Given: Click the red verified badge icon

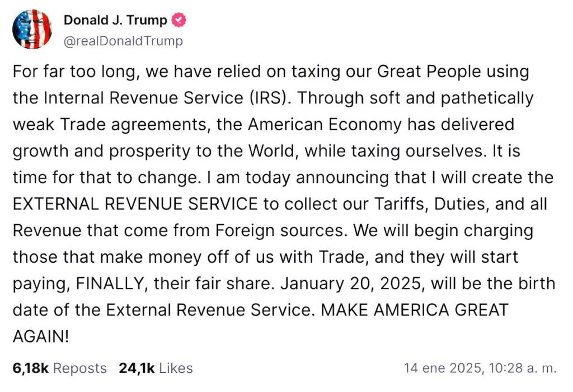Looking at the screenshot, I should click(179, 21).
